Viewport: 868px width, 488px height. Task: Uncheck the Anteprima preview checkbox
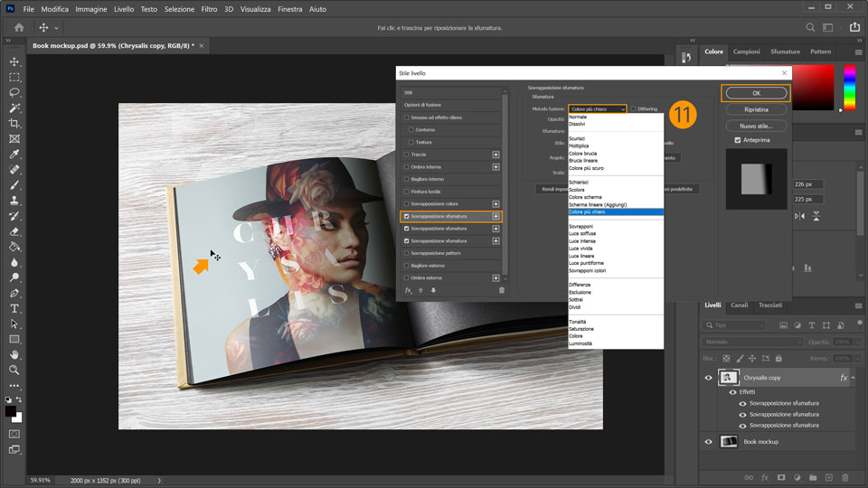pyautogui.click(x=738, y=140)
